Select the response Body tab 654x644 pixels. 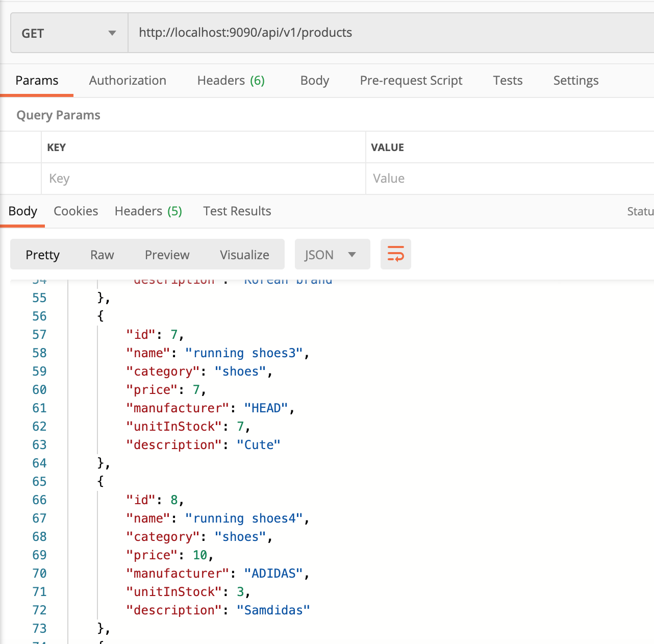click(22, 211)
